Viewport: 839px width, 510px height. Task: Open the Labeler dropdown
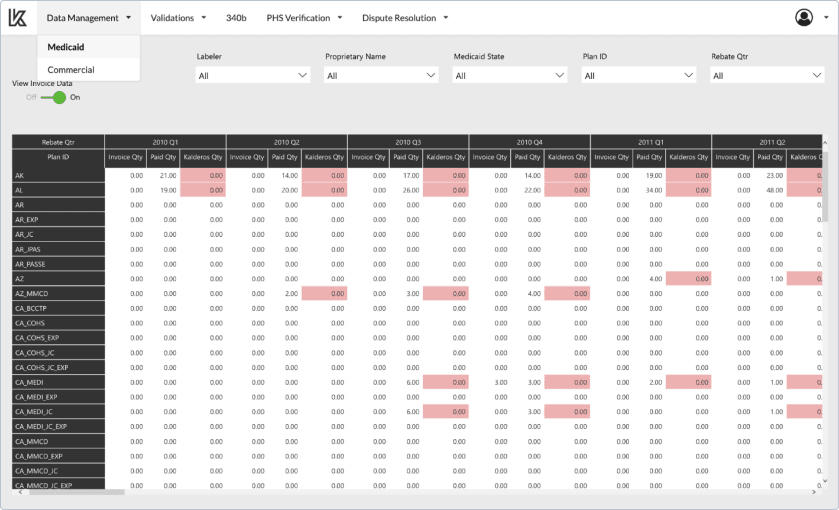click(253, 75)
